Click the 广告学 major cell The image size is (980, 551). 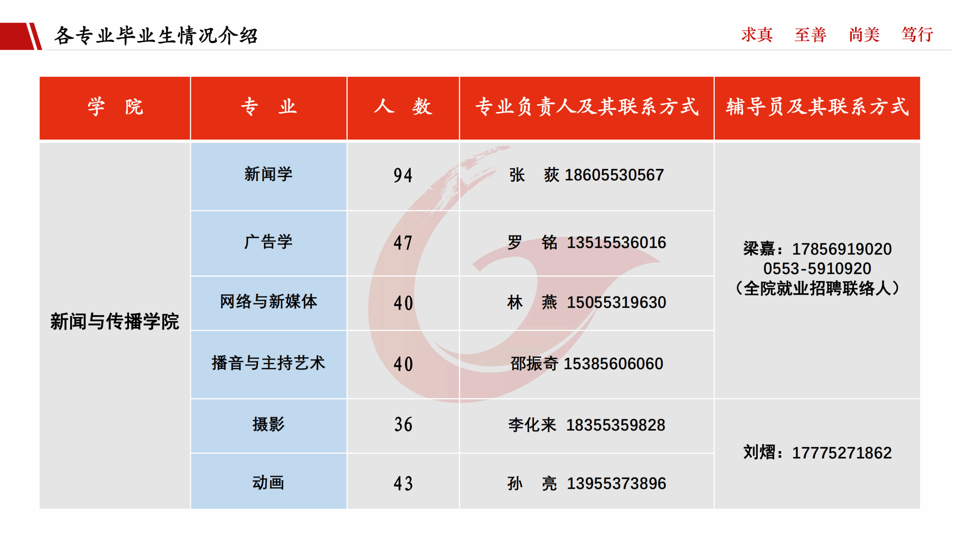269,242
